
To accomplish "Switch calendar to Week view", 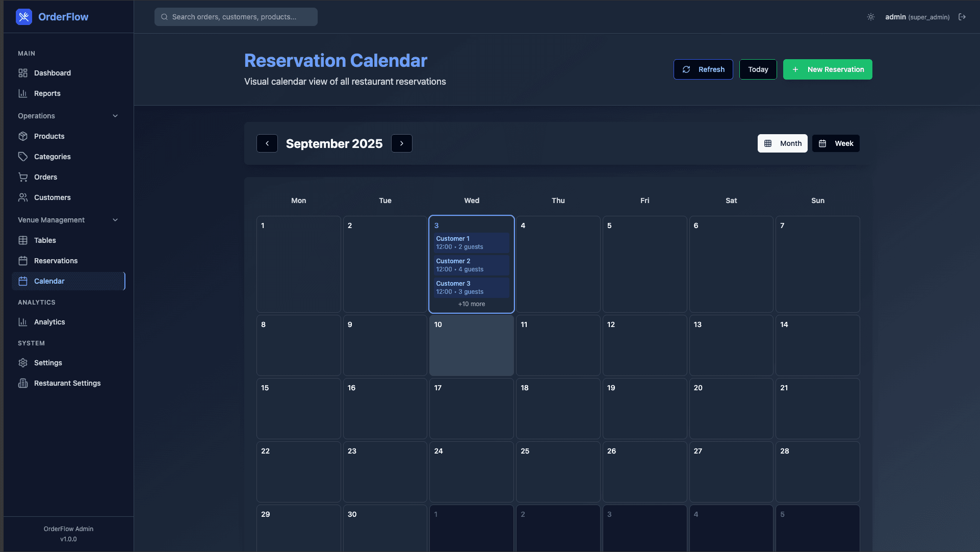I will [x=835, y=143].
